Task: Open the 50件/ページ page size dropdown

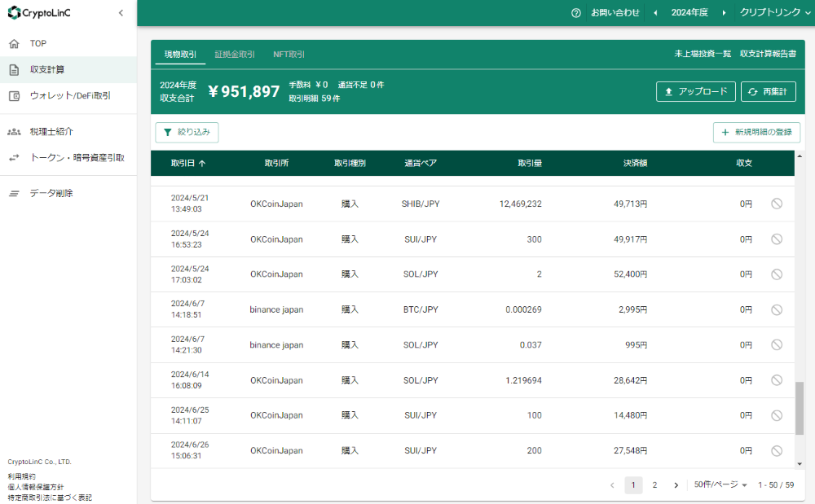Action: [x=720, y=484]
